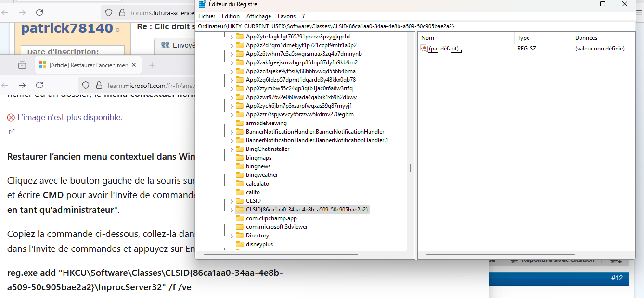Click shield icon beside forums.futura-sciences URL
The width and height of the screenshot is (644, 298).
[x=109, y=13]
